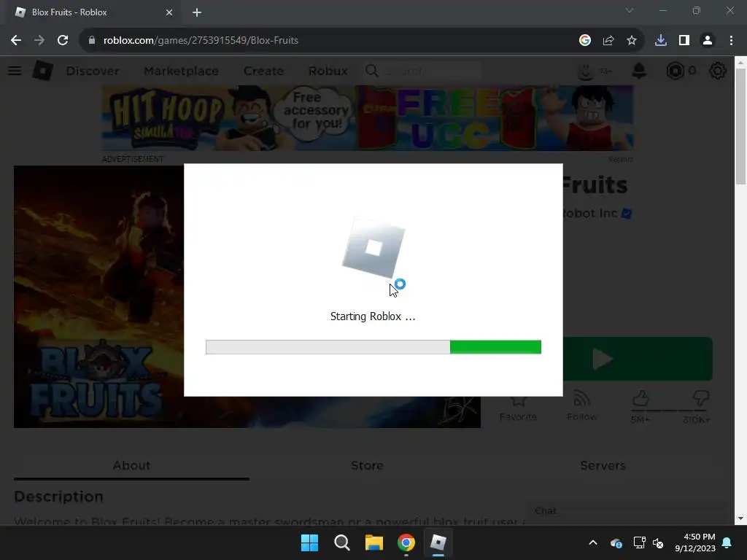This screenshot has width=747, height=560.
Task: Open the Roblox avatar profile icon
Action: click(586, 71)
